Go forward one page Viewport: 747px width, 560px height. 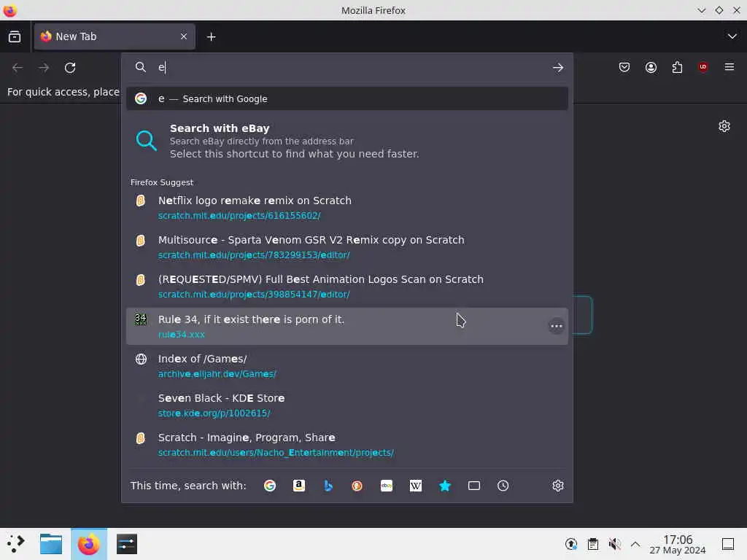pyautogui.click(x=44, y=68)
